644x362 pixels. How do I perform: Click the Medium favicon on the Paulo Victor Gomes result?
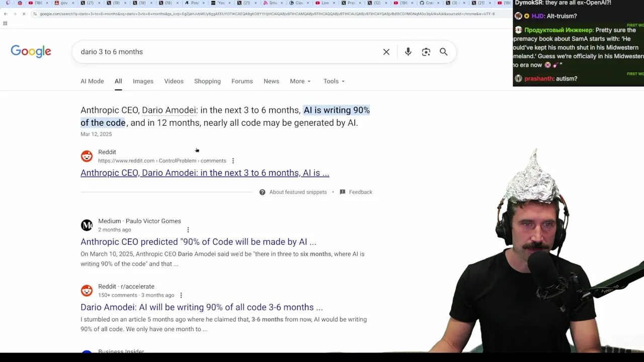87,225
